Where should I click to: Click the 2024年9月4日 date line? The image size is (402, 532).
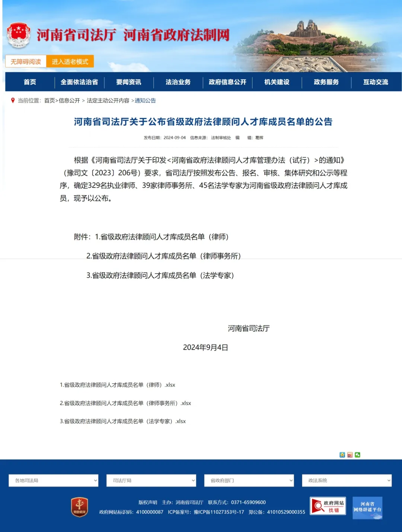205,348
